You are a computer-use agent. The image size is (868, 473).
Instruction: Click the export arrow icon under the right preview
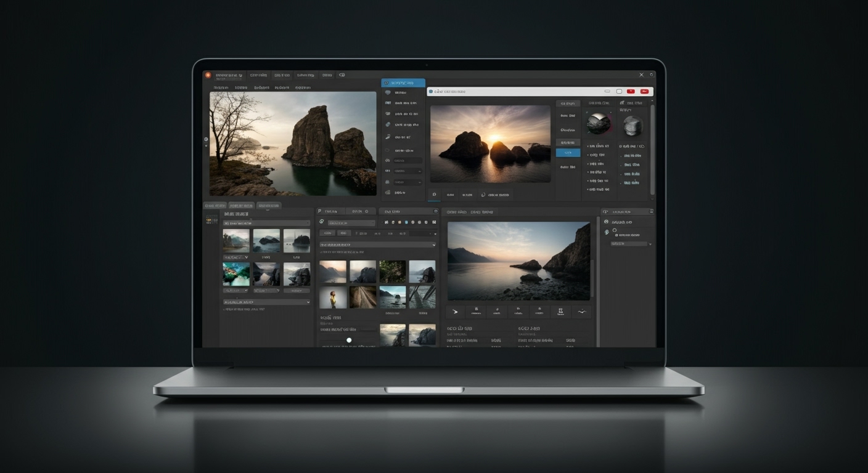click(x=455, y=312)
